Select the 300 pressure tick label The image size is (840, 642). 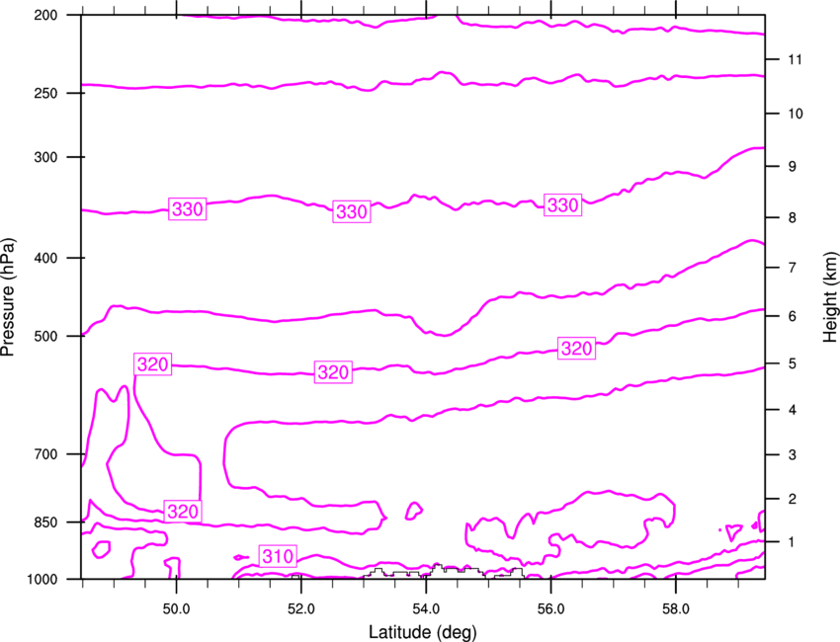click(x=45, y=157)
